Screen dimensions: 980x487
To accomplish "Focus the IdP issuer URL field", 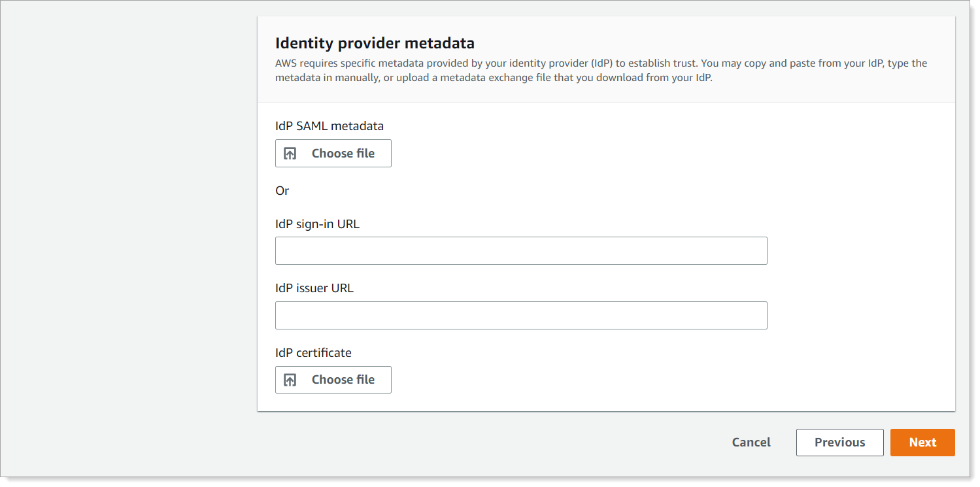I will point(521,315).
